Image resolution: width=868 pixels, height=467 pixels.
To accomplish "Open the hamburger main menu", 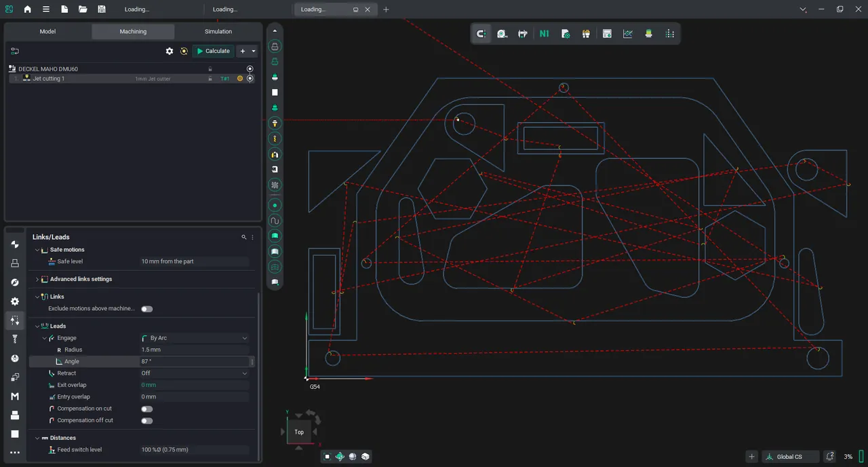I will (x=46, y=10).
